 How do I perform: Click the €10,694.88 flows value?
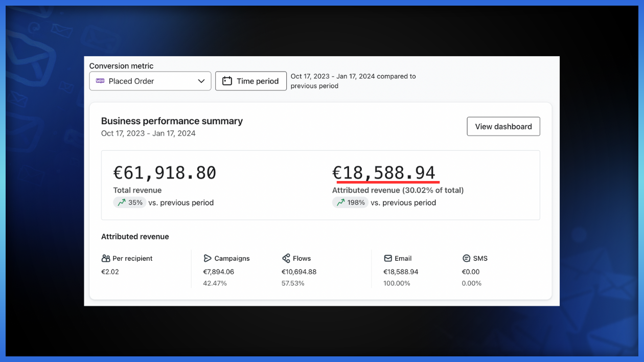[299, 272]
